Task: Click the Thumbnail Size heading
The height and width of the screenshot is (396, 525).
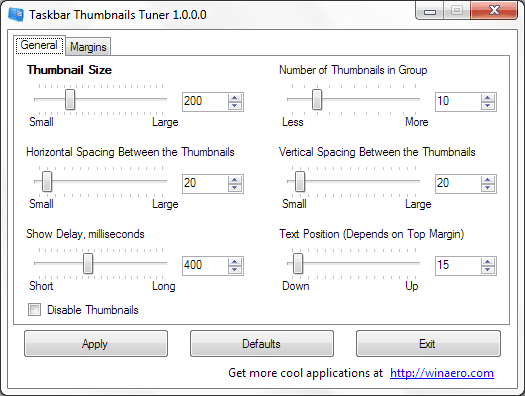Action: coord(69,70)
